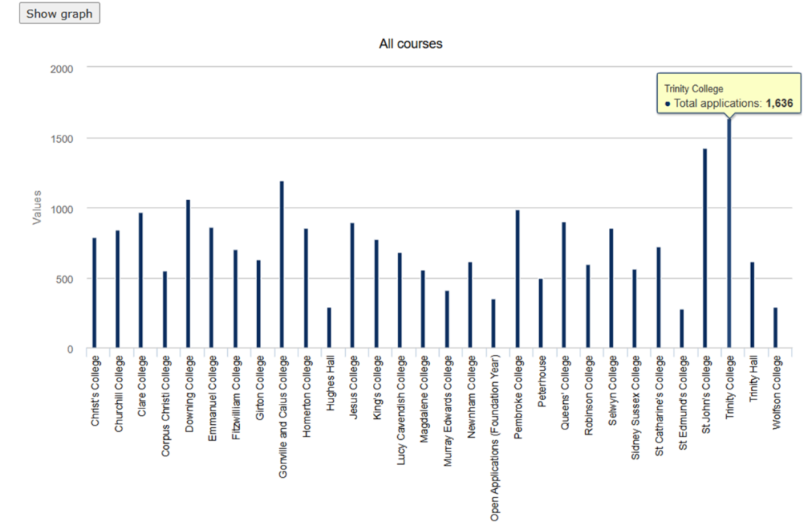Click the Downing College bar
The height and width of the screenshot is (522, 812).
[188, 275]
